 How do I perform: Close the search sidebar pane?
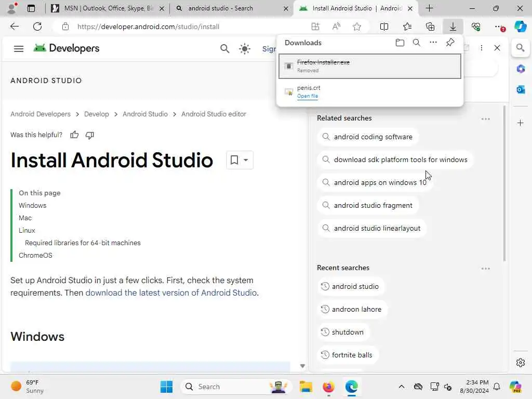click(x=497, y=48)
